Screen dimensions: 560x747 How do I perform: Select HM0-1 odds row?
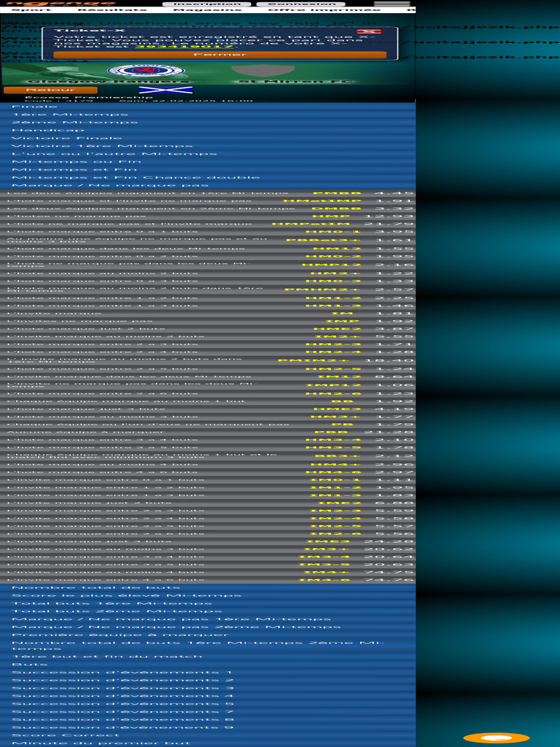click(x=208, y=232)
